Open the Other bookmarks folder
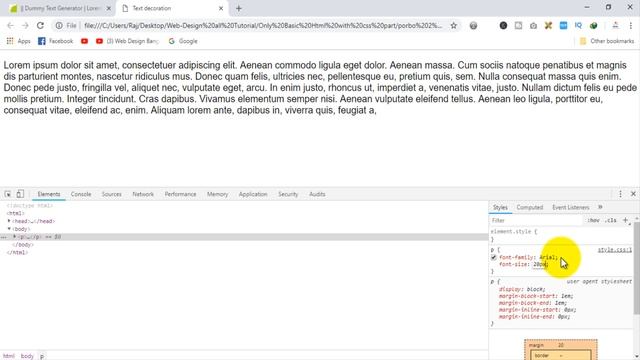Image resolution: width=640 pixels, height=360 pixels. click(607, 41)
